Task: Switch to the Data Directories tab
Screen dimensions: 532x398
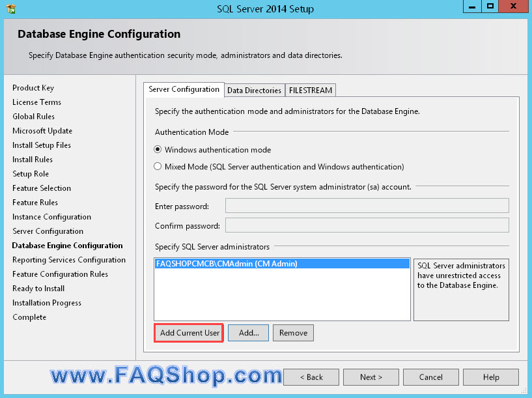Action: pos(254,91)
